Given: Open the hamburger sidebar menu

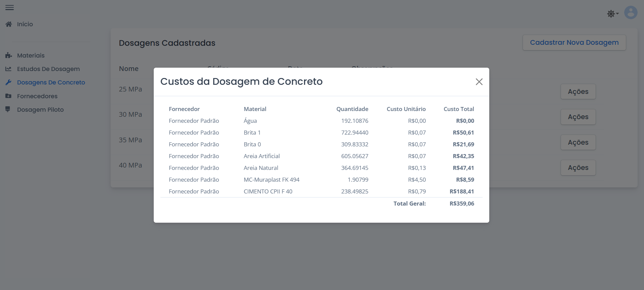Looking at the screenshot, I should (9, 7).
